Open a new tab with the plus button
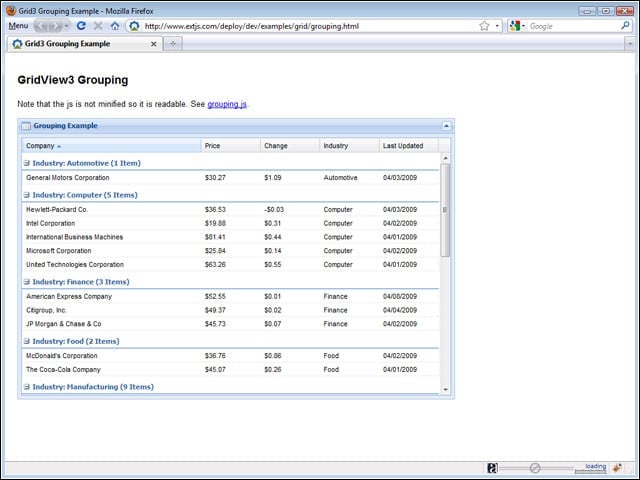 point(173,44)
